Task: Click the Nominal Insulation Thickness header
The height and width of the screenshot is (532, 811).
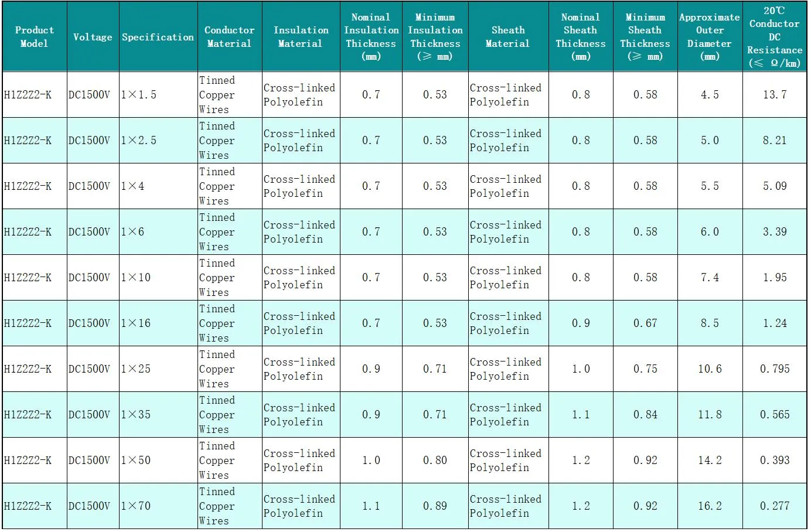Action: tap(371, 36)
